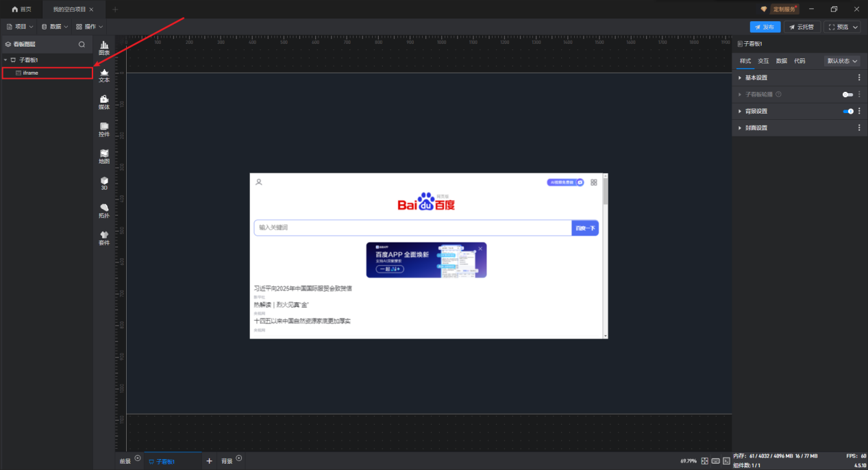The image size is (868, 470).
Task: Open the 预览 dropdown arrow
Action: 854,27
